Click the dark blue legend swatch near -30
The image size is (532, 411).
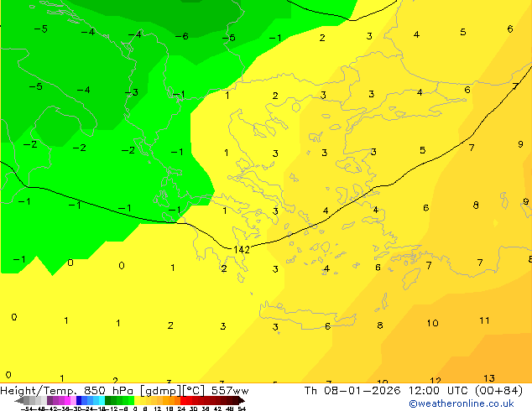(79, 400)
